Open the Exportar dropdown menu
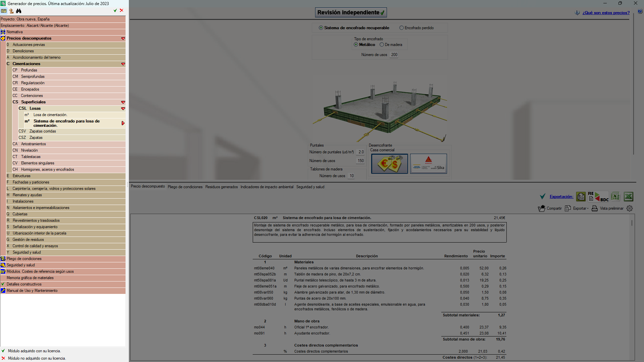The image size is (644, 362). [577, 208]
